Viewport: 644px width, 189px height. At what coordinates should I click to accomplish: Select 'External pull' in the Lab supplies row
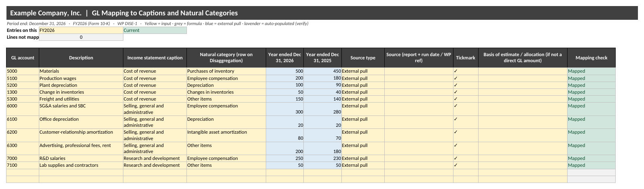(363, 165)
